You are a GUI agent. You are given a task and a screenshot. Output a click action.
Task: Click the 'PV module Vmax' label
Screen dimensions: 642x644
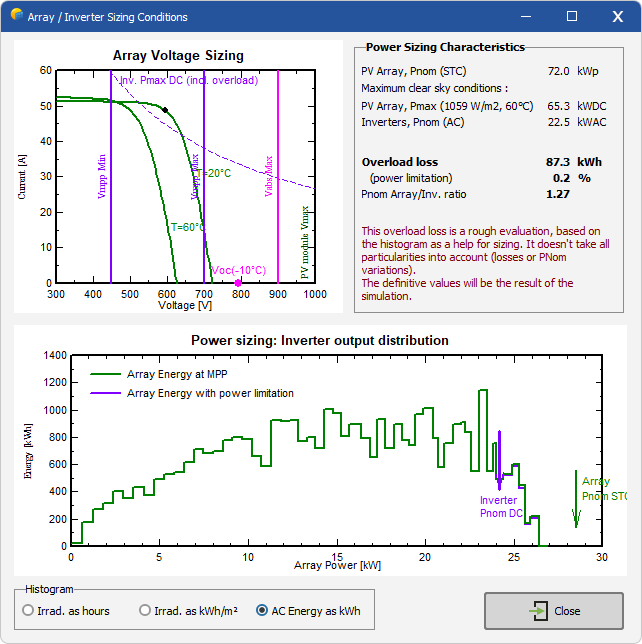(304, 242)
